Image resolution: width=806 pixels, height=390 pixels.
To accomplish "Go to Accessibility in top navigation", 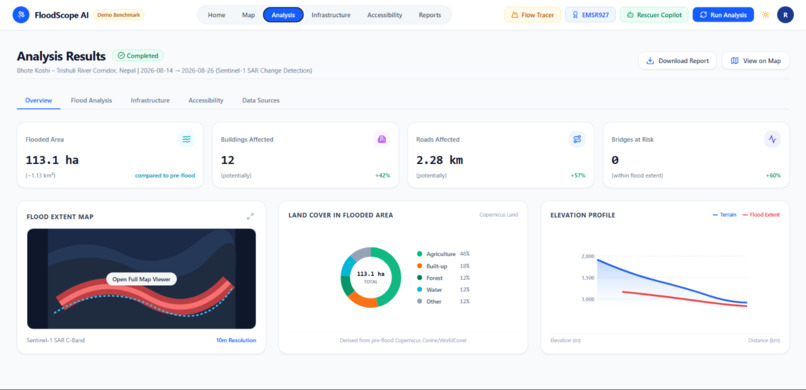I will click(384, 15).
